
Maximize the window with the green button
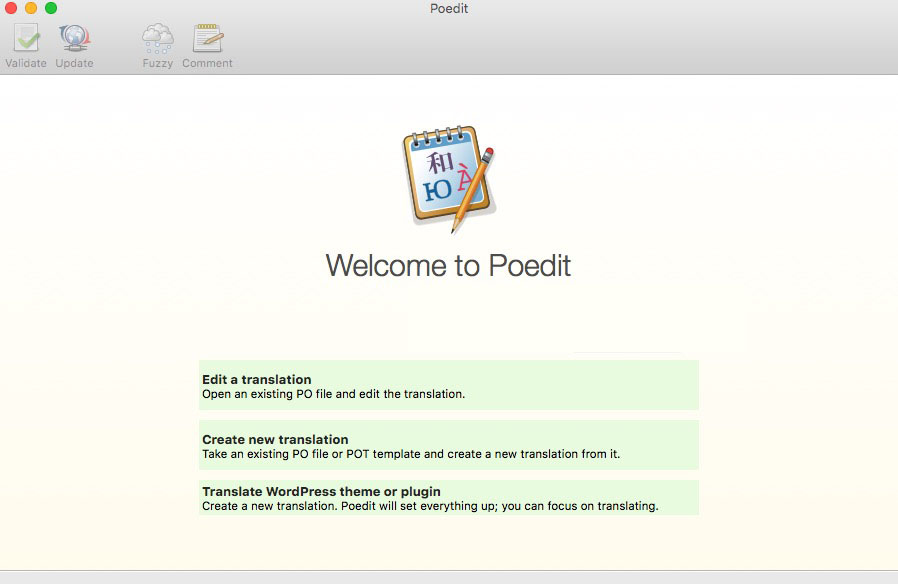pos(51,8)
